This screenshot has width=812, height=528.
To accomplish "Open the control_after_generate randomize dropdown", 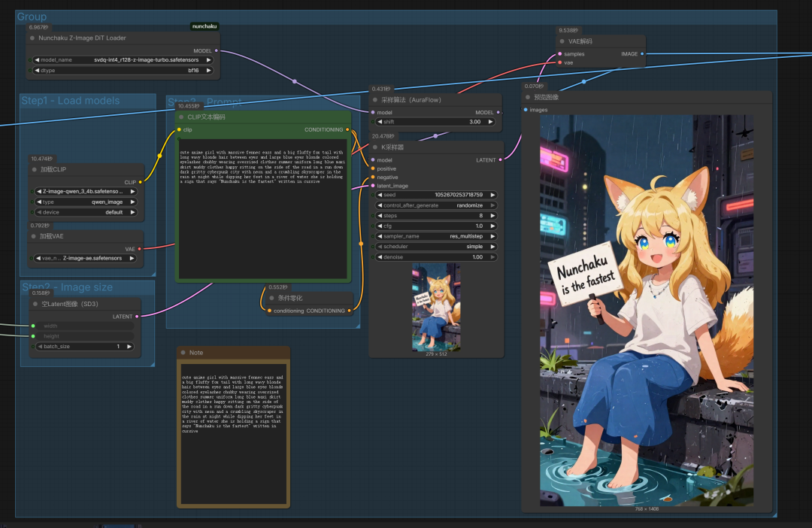I will click(436, 205).
